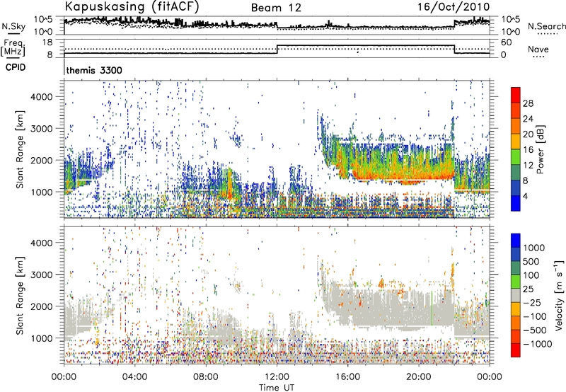Click the 'N.Sky' legend label
Image resolution: width=566 pixels, height=392 pixels.
13,26
